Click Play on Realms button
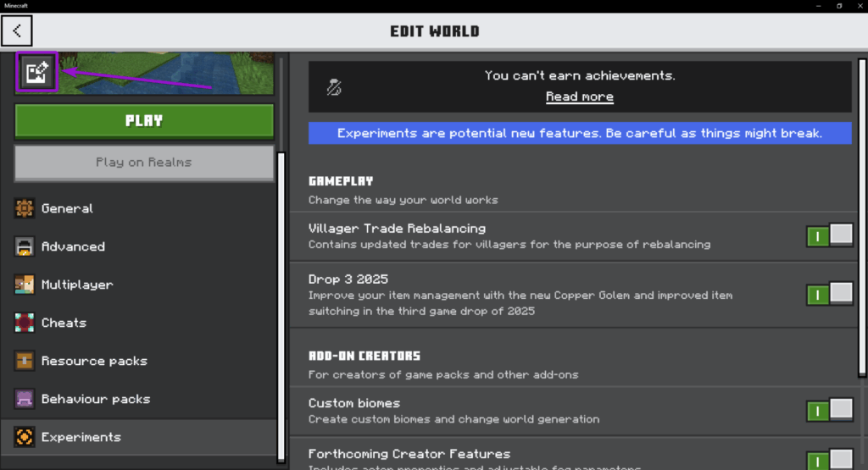The height and width of the screenshot is (470, 868). (x=144, y=163)
